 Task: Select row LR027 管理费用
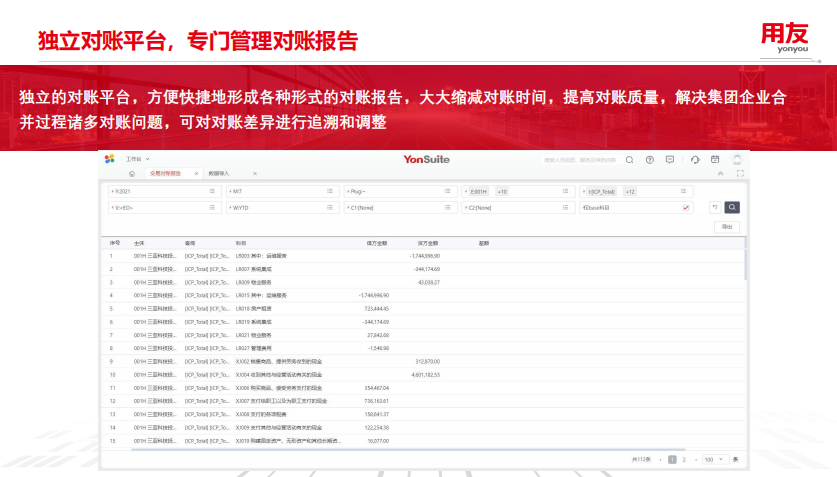pyautogui.click(x=423, y=348)
